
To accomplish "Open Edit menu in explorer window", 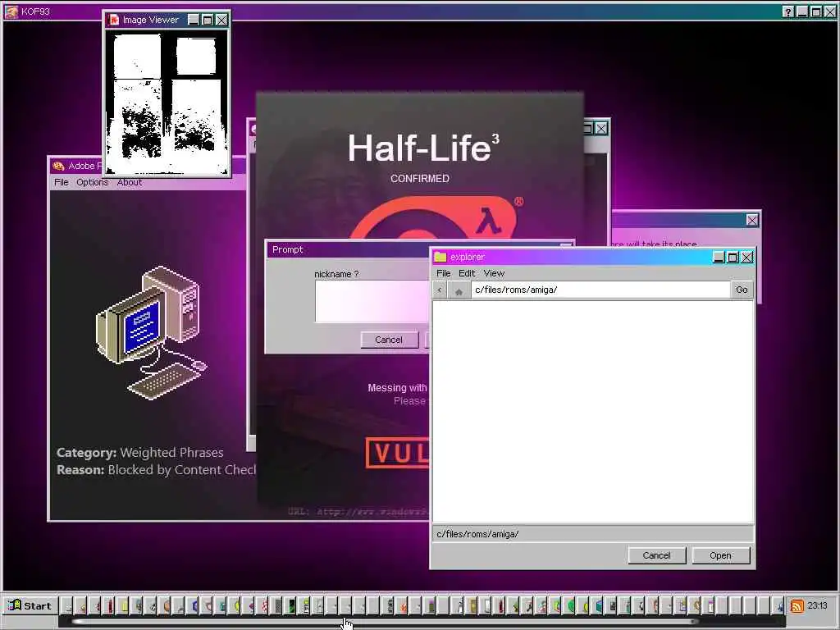I will (x=467, y=273).
